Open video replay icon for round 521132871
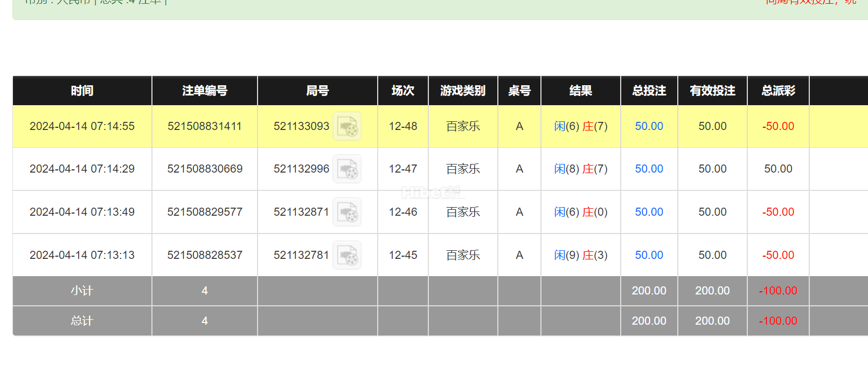 tap(347, 212)
